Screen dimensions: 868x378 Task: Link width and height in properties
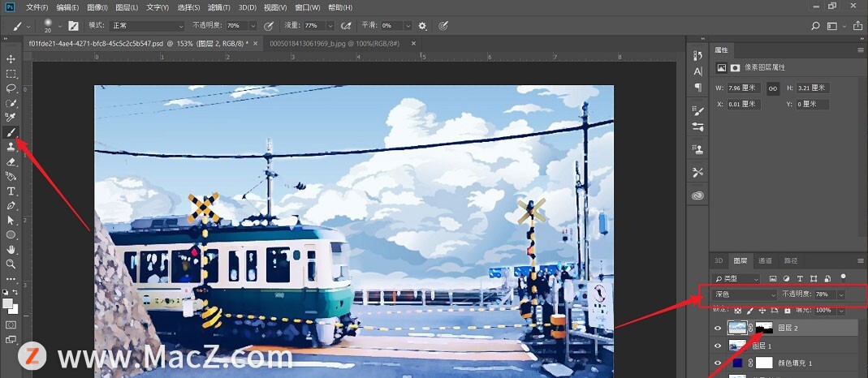[773, 88]
